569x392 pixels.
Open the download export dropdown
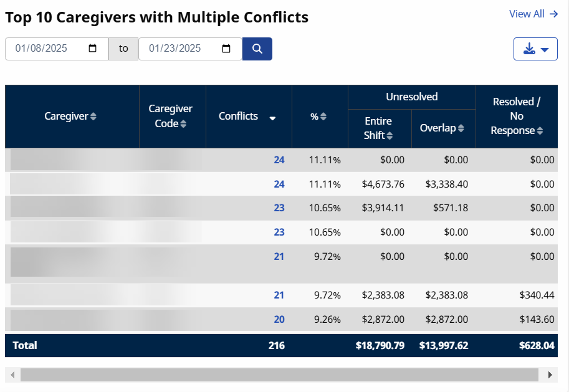[535, 49]
